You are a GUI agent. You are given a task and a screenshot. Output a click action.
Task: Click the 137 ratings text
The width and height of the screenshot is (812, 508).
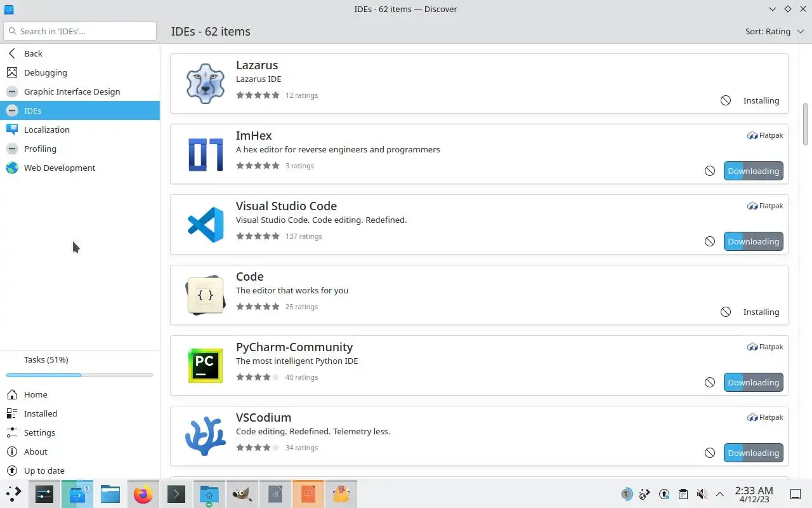[304, 236]
